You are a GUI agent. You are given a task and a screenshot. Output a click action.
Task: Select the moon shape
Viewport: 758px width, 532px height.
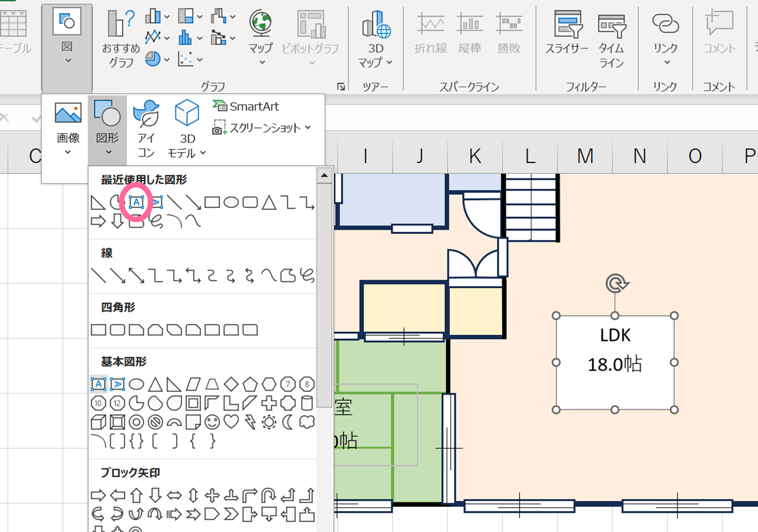point(288,422)
